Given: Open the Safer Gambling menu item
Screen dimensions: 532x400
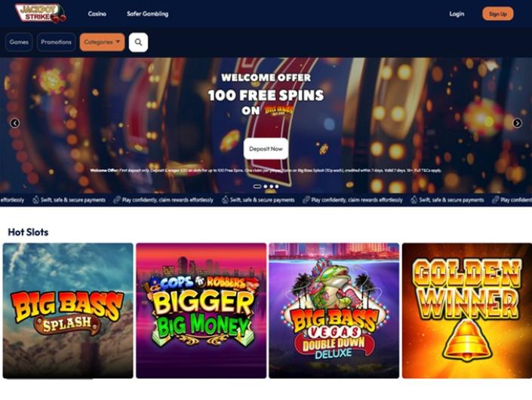Looking at the screenshot, I should point(148,14).
